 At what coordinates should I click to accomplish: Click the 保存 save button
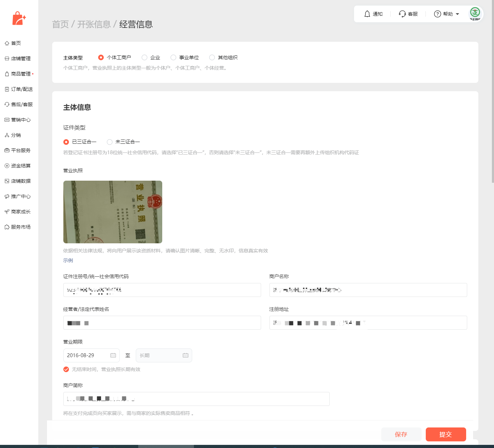point(401,434)
